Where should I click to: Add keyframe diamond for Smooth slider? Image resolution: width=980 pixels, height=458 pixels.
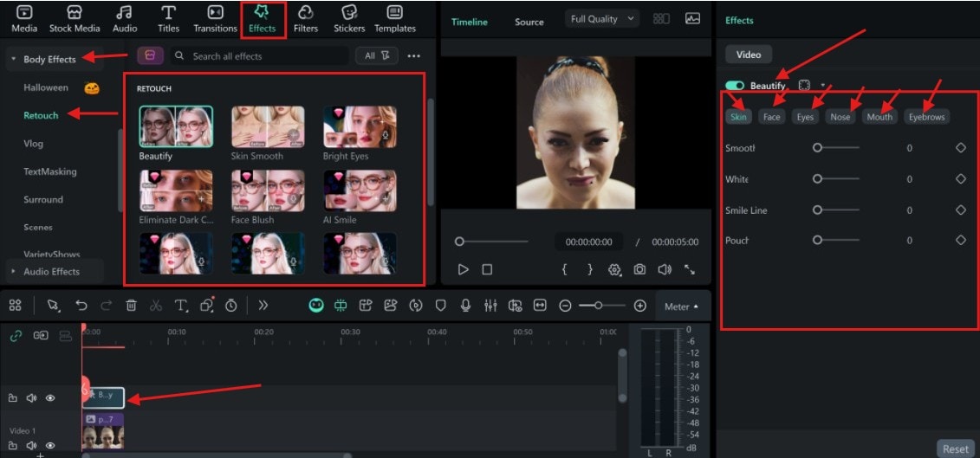(960, 148)
